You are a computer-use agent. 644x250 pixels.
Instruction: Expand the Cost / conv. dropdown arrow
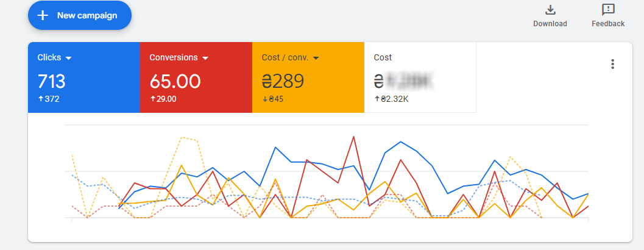[x=316, y=59]
